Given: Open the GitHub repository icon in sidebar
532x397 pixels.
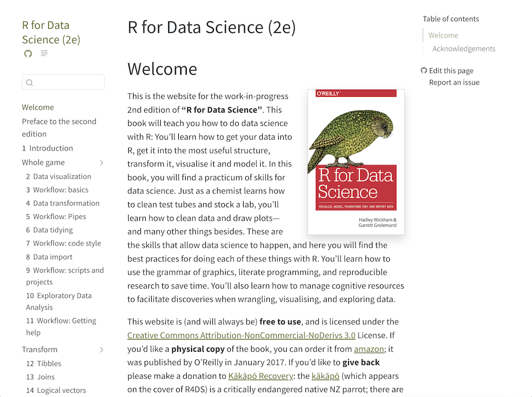Looking at the screenshot, I should [28, 54].
